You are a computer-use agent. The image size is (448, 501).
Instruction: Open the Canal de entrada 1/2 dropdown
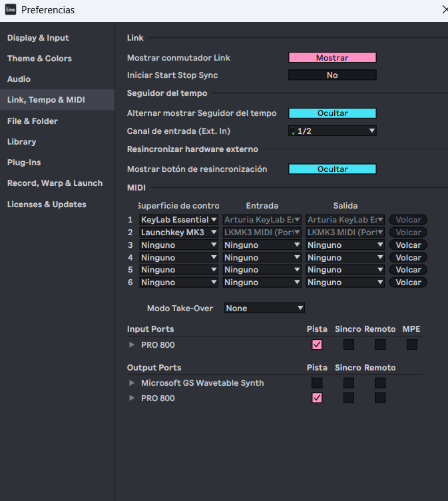pos(332,131)
